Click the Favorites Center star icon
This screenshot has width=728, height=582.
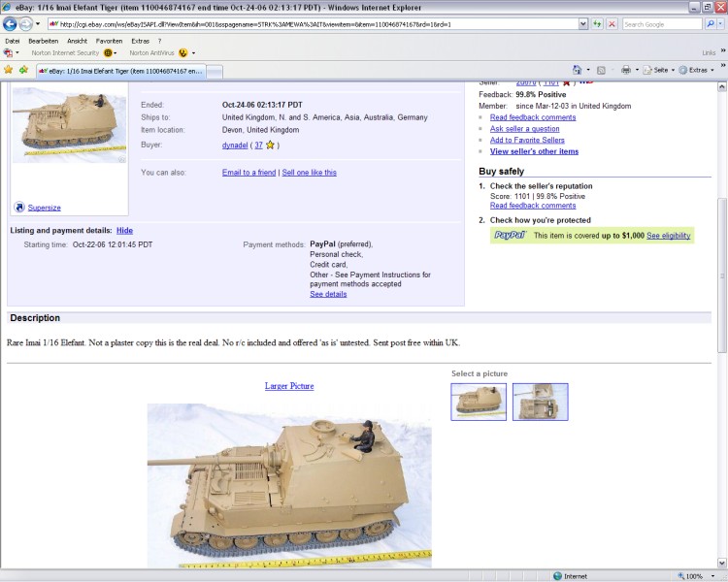coord(9,70)
